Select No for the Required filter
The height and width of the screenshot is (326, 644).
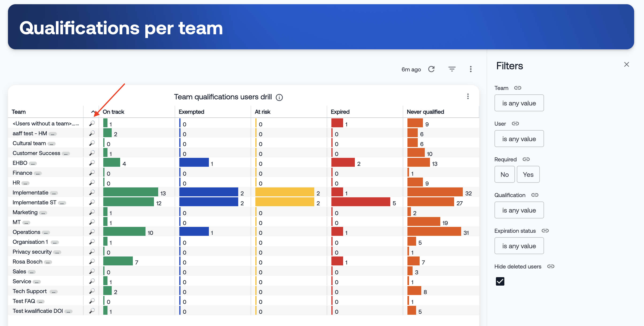click(504, 174)
